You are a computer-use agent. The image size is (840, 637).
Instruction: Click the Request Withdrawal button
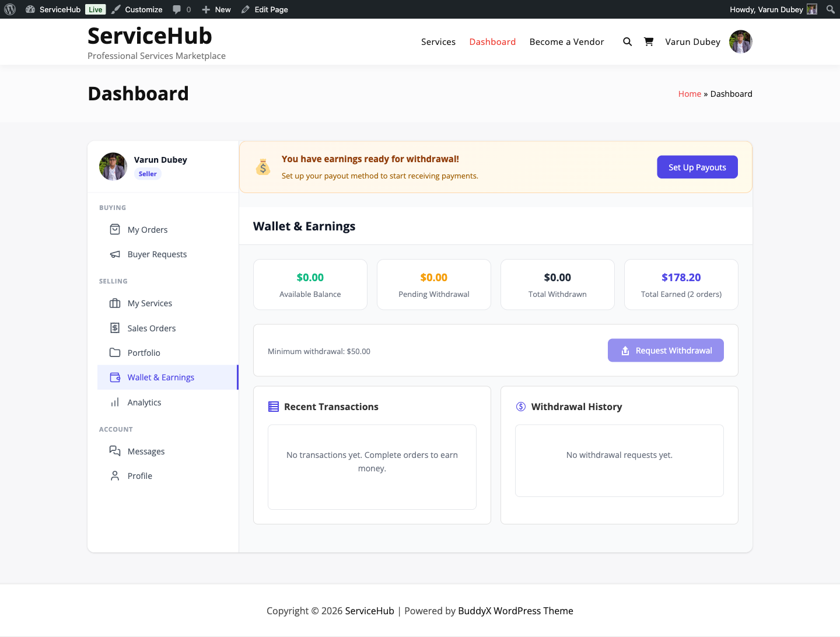pos(666,350)
